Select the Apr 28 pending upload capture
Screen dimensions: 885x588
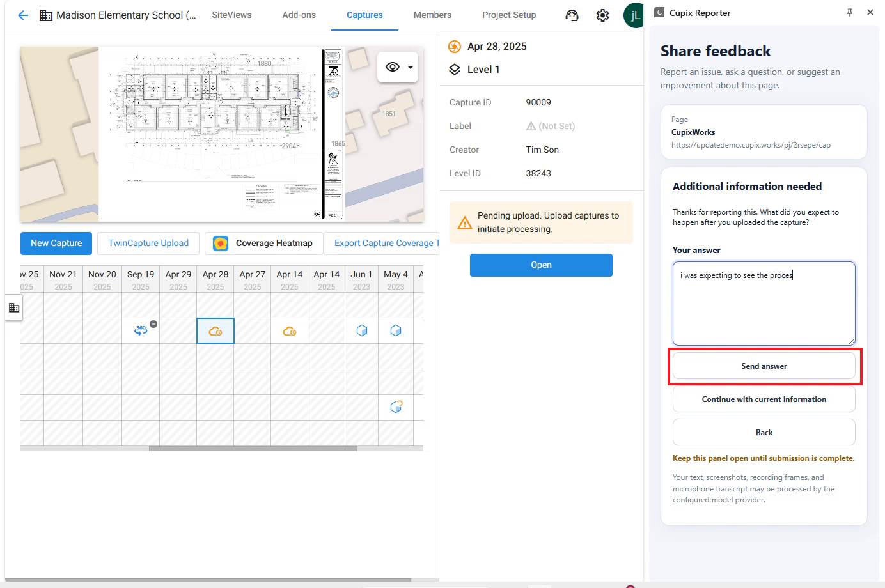[x=215, y=331]
